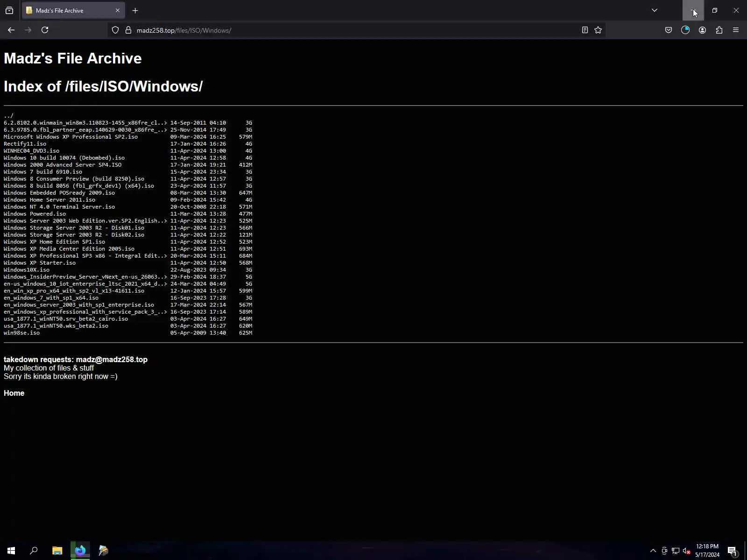Download Windows Home Server 2011.iso
The height and width of the screenshot is (560, 747).
[49, 200]
